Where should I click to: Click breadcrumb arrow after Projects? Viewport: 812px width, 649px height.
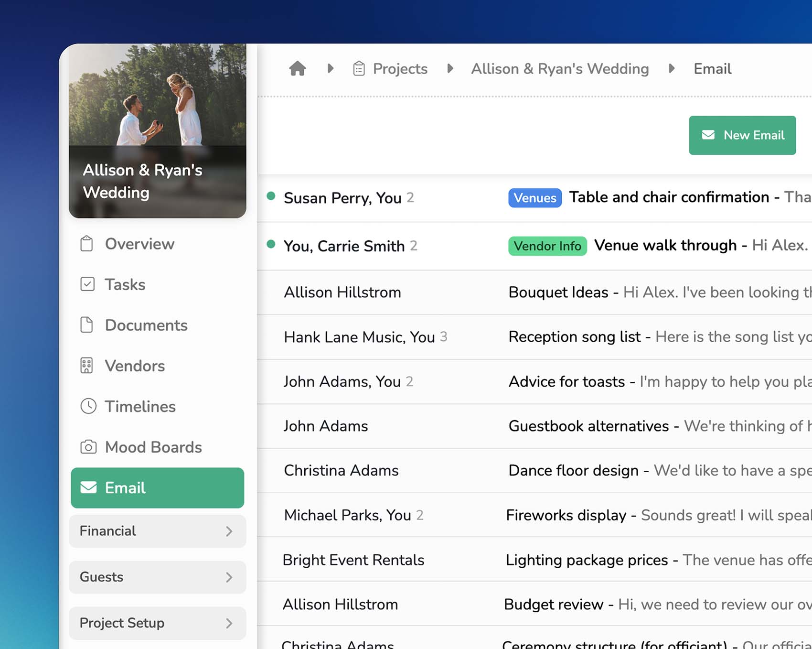pos(450,68)
